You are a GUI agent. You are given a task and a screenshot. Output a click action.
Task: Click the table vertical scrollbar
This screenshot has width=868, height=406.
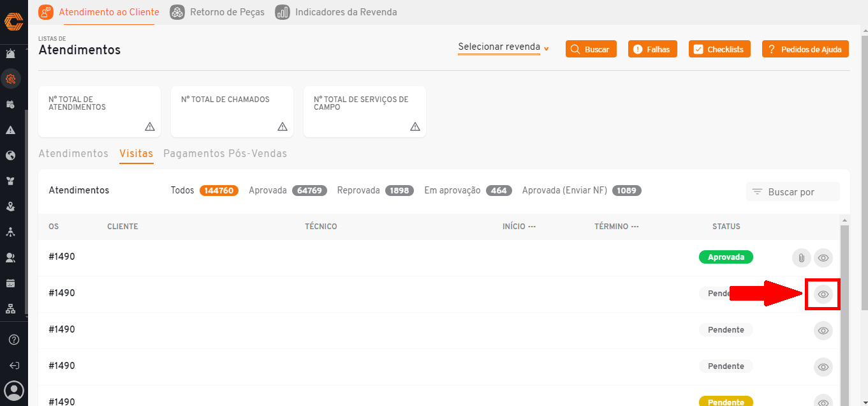[844, 315]
